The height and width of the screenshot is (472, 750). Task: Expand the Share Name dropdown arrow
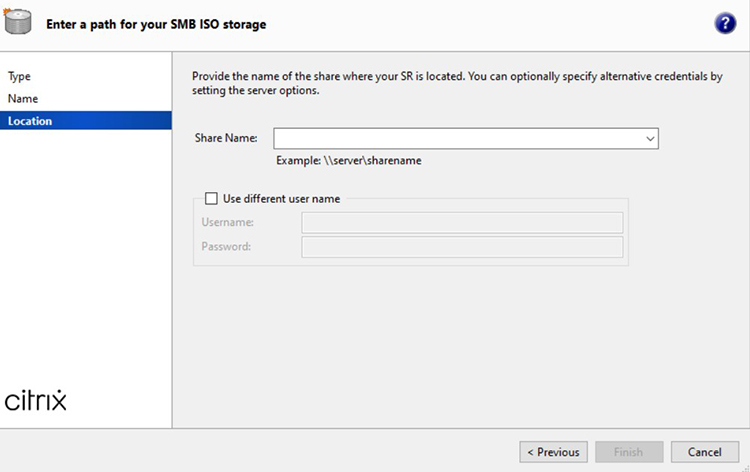coord(650,138)
